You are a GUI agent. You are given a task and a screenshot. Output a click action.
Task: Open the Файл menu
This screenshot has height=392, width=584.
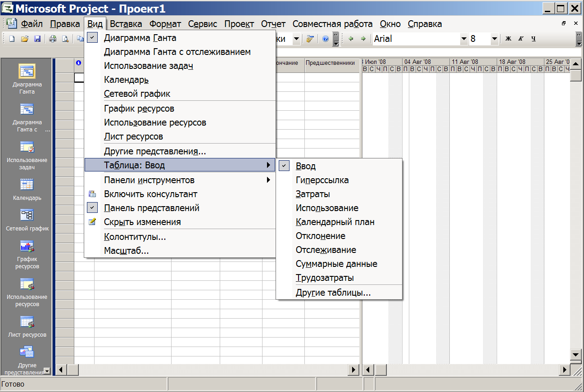32,24
